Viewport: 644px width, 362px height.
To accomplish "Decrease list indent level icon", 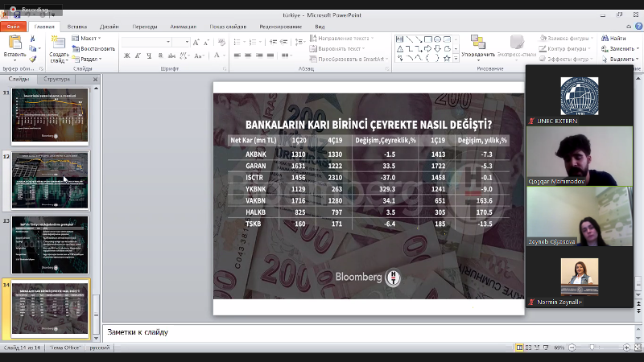I will click(274, 42).
